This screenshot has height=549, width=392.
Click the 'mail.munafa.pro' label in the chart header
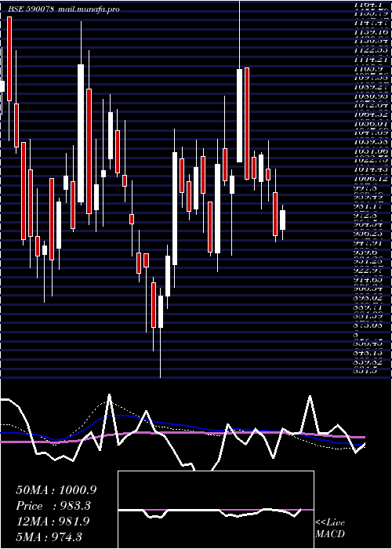coord(87,9)
